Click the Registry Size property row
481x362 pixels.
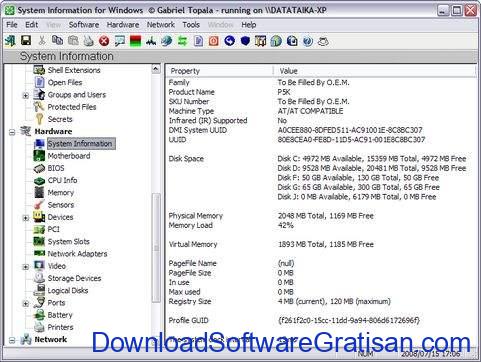[321, 301]
